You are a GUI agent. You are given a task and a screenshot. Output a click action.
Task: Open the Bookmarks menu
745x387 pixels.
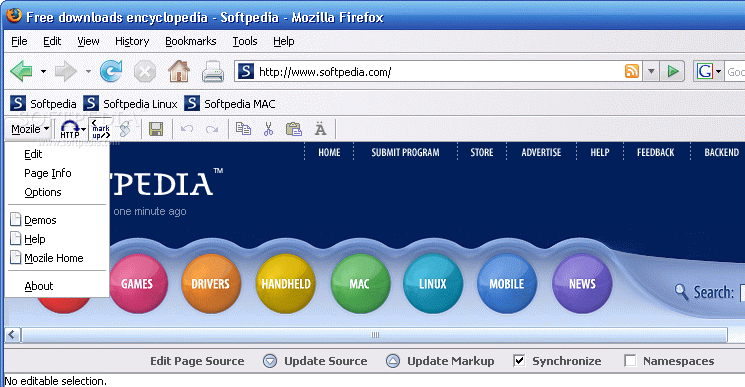click(x=191, y=41)
